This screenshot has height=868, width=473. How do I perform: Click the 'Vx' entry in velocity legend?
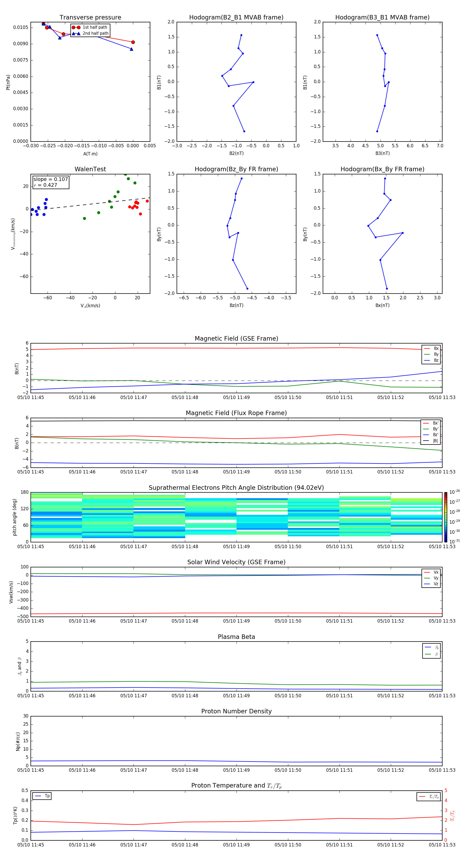point(431,573)
